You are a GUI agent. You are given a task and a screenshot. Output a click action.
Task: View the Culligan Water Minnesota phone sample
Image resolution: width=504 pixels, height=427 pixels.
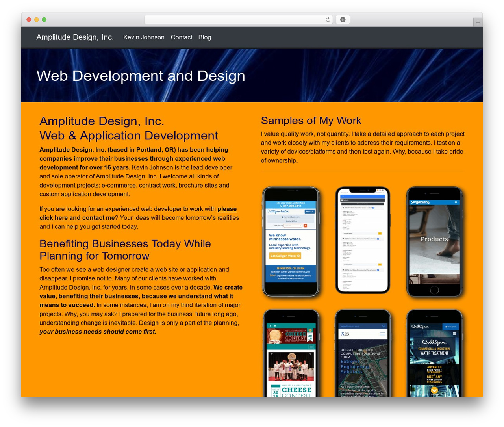pos(291,241)
